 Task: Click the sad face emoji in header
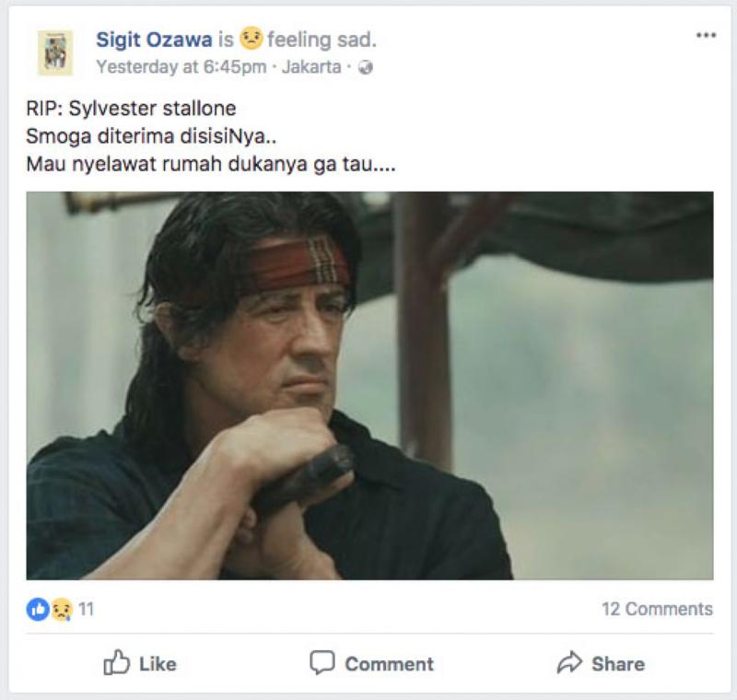pyautogui.click(x=252, y=38)
